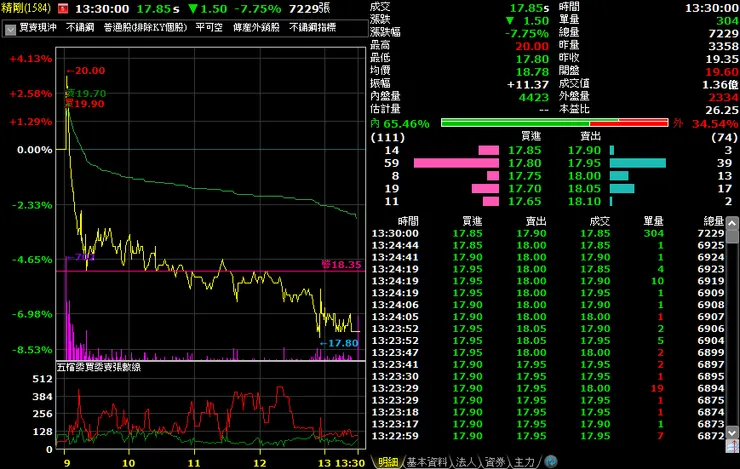Open the filter dropdown arrow before 買賣現沖
Viewport: 740px width, 469px height.
pyautogui.click(x=10, y=29)
